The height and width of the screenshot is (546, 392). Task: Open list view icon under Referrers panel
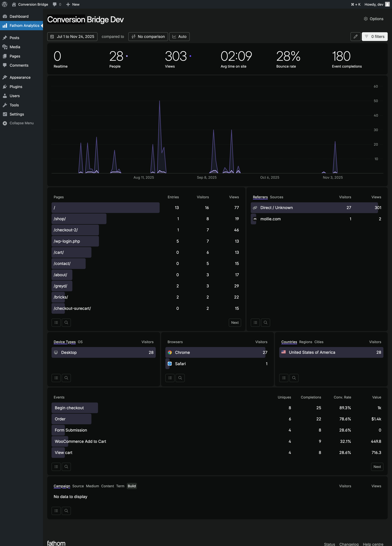point(255,323)
